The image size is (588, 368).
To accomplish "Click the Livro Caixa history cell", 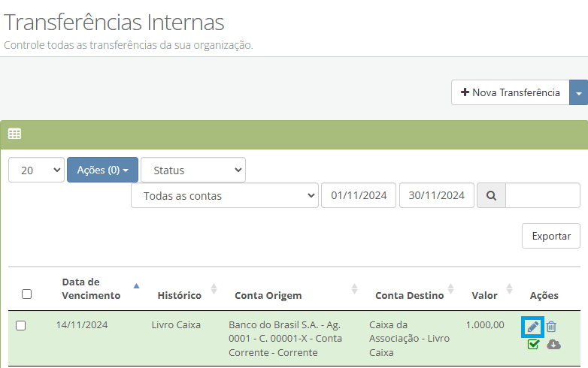I will pyautogui.click(x=176, y=324).
